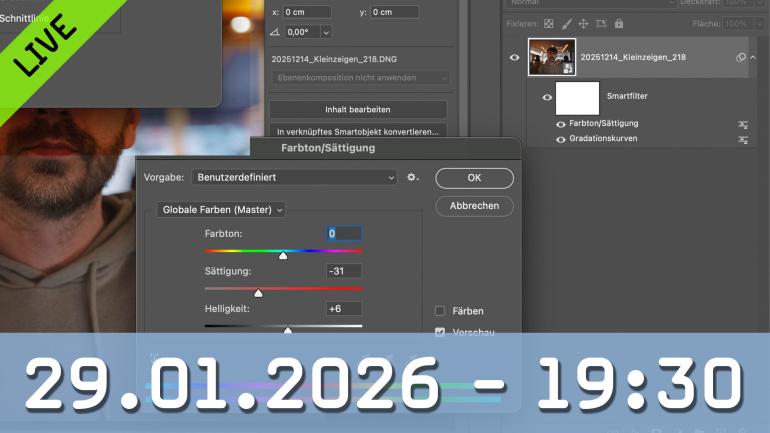Open the rotation angle dropdown arrow

click(326, 32)
